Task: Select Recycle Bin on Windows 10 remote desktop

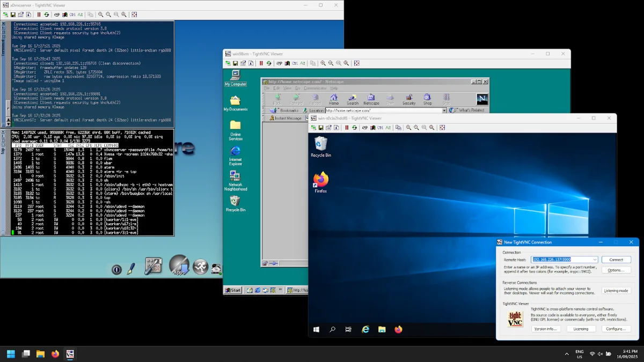Action: point(320,146)
